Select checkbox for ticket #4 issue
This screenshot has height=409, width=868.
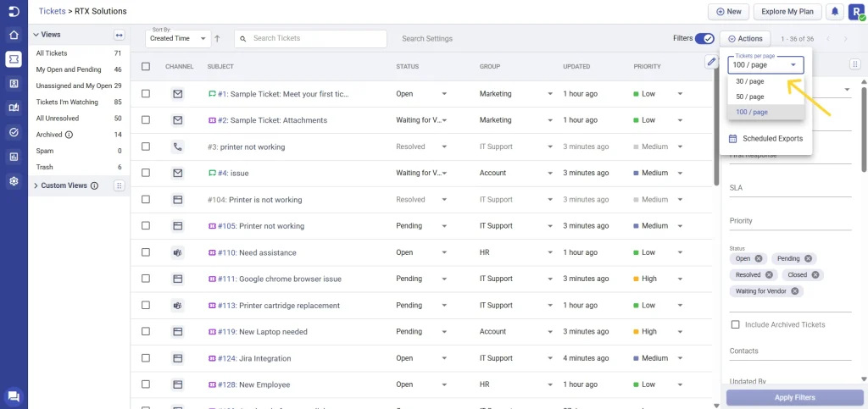146,173
